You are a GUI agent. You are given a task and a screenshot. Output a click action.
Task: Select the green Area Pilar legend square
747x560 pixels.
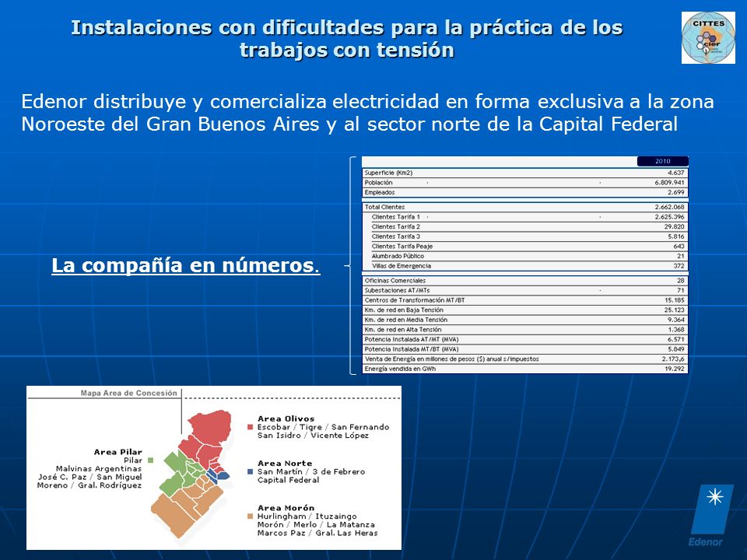tap(150, 460)
